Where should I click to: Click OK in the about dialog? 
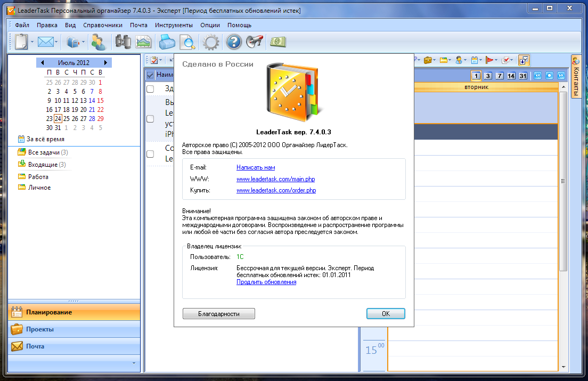[x=386, y=313]
